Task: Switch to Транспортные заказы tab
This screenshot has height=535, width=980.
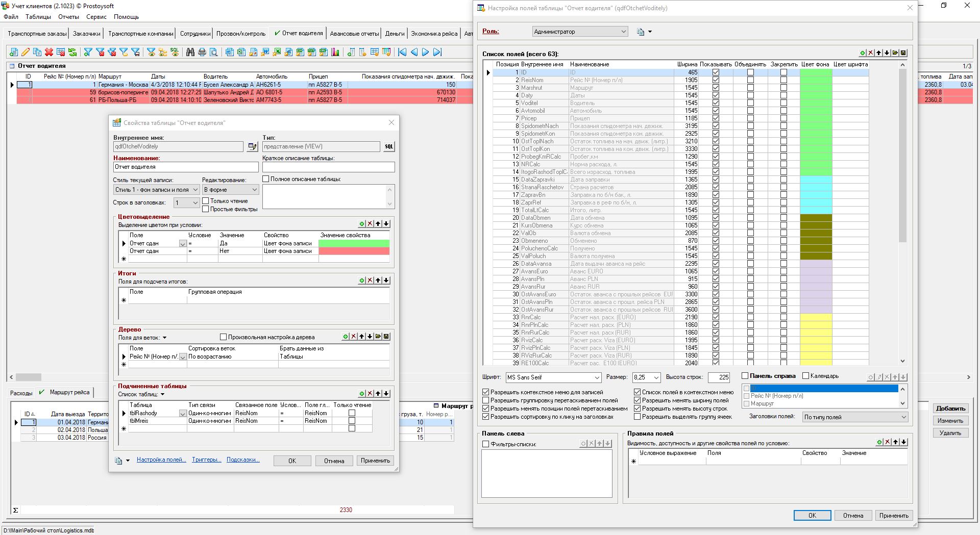Action: 37,34
